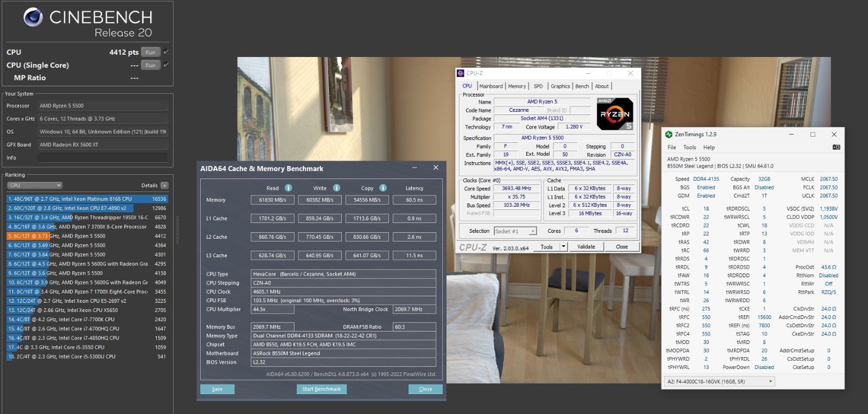Viewport: 868px width, 414px height.
Task: Click the Tools button in CPU-Z
Action: 547,247
